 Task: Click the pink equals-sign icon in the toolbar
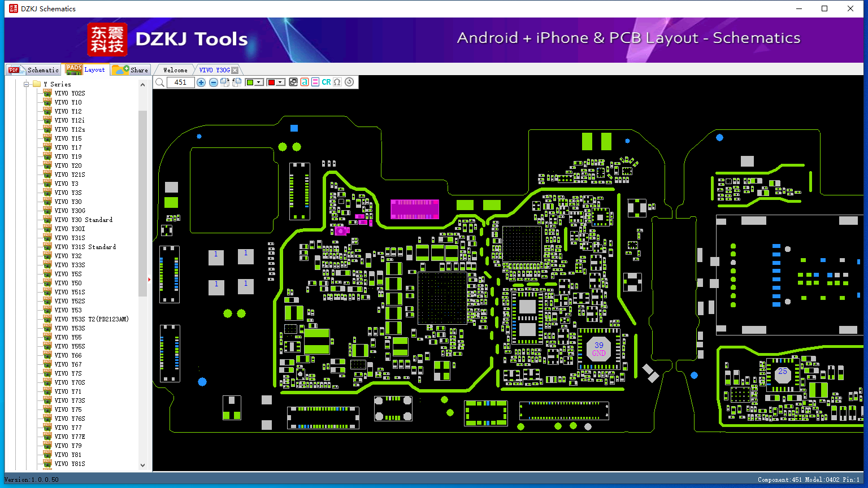coord(315,82)
